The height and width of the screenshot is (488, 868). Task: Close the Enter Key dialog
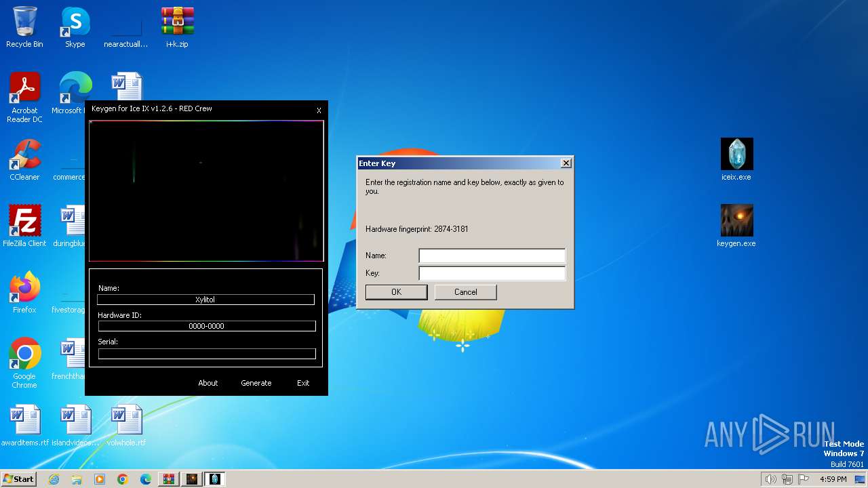(566, 163)
